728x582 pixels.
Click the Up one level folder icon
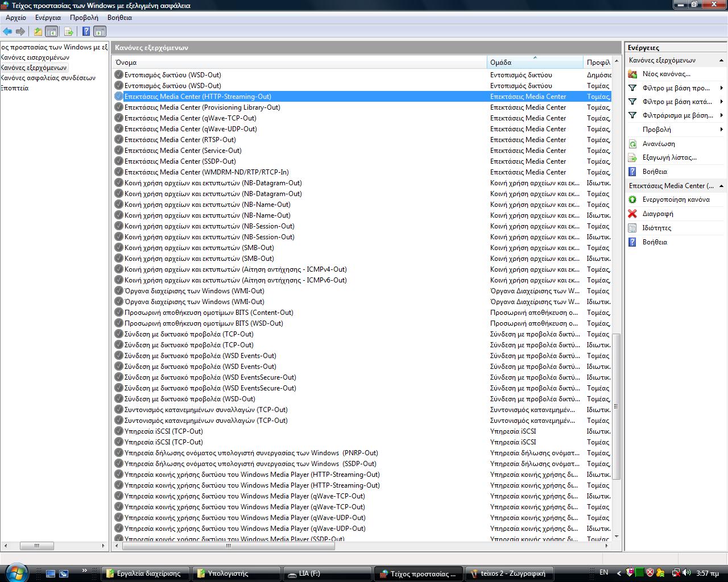[x=38, y=32]
